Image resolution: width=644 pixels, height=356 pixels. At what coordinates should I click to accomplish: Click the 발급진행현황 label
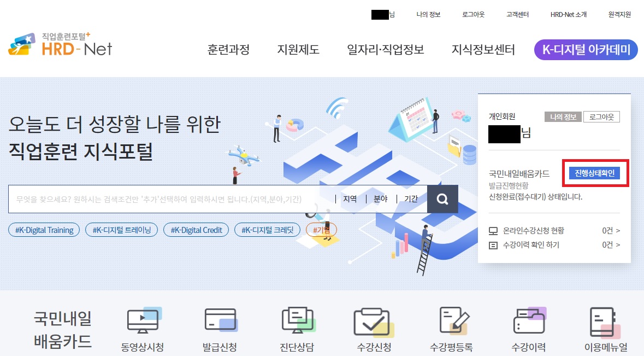coord(509,186)
